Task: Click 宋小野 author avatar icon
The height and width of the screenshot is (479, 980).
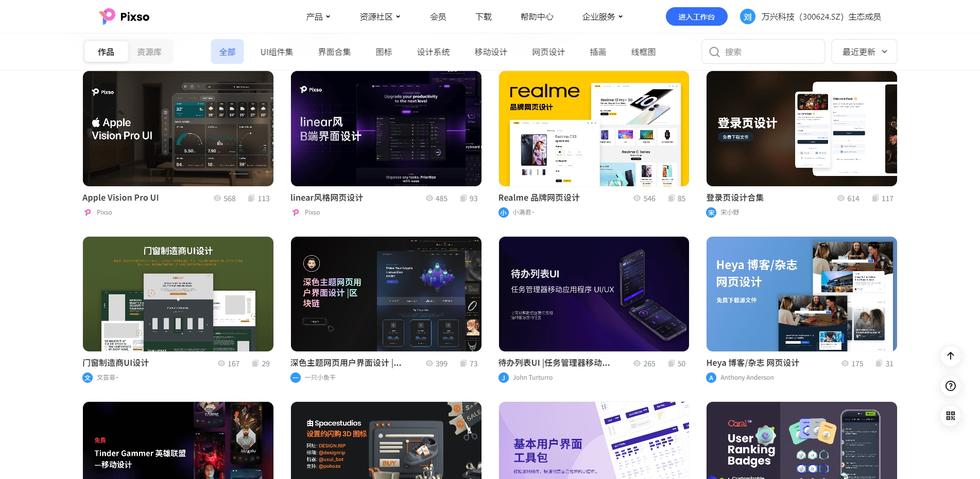Action: (x=711, y=212)
